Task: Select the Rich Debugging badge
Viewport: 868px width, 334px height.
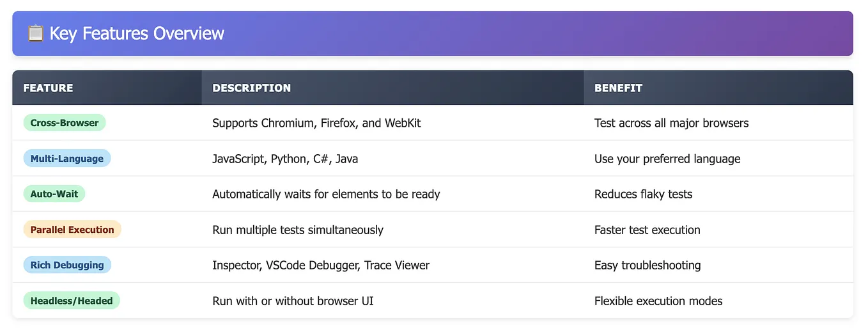Action: [67, 265]
